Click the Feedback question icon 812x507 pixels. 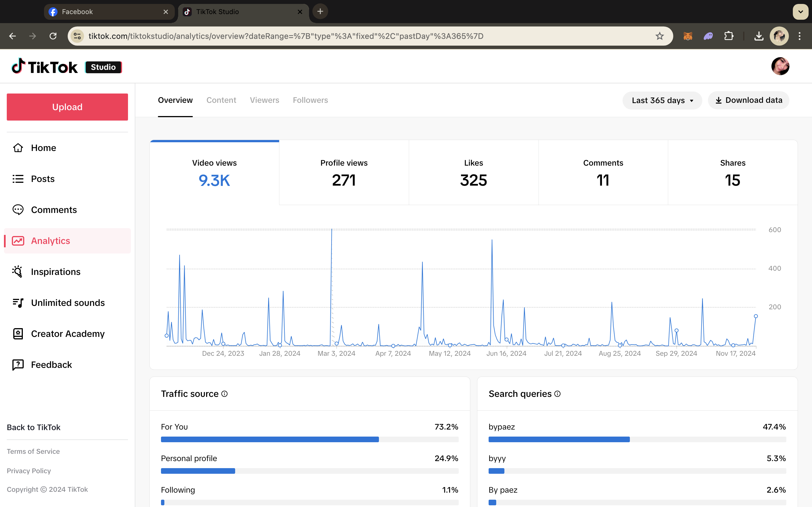pos(18,364)
